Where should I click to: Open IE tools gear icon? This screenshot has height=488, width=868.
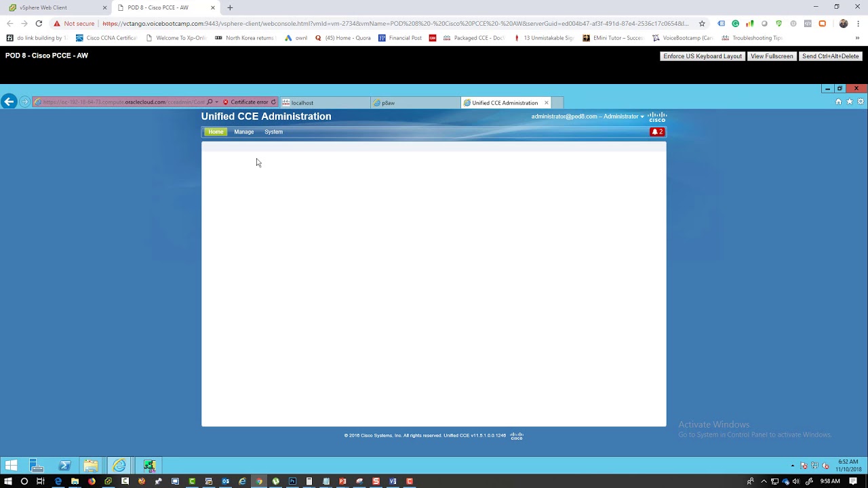coord(861,102)
